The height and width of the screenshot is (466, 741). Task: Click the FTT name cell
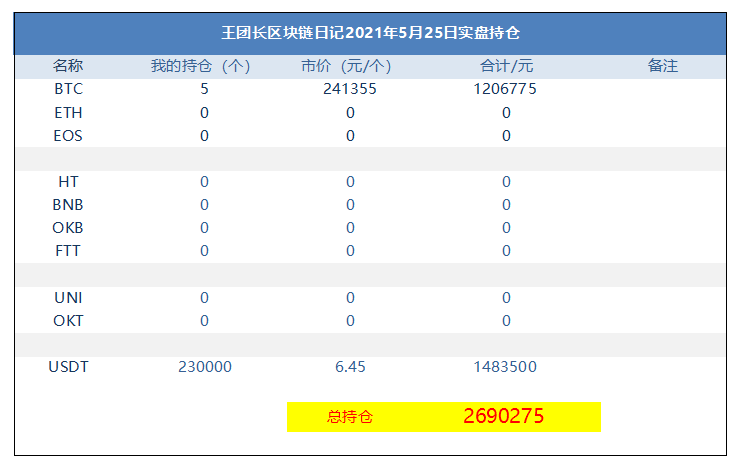[x=68, y=250]
